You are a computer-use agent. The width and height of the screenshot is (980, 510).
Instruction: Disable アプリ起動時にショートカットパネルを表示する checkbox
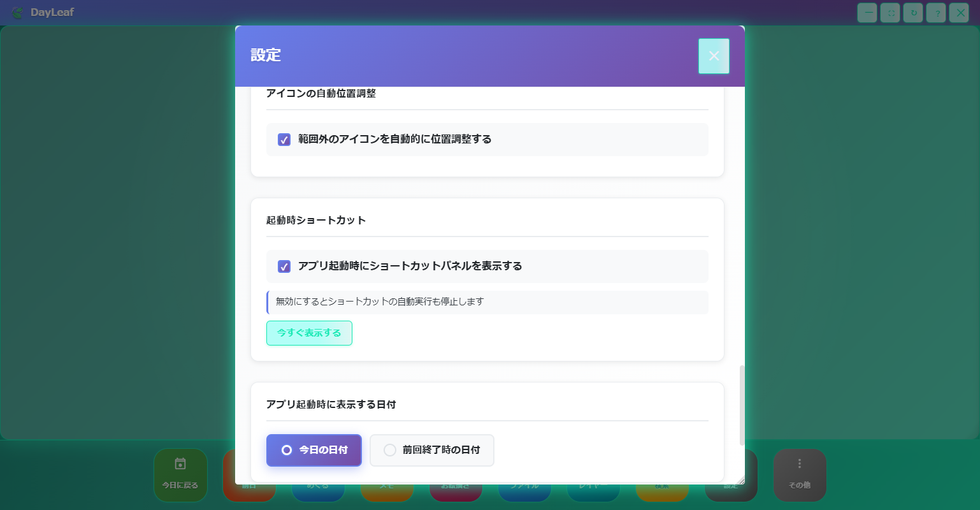[284, 266]
